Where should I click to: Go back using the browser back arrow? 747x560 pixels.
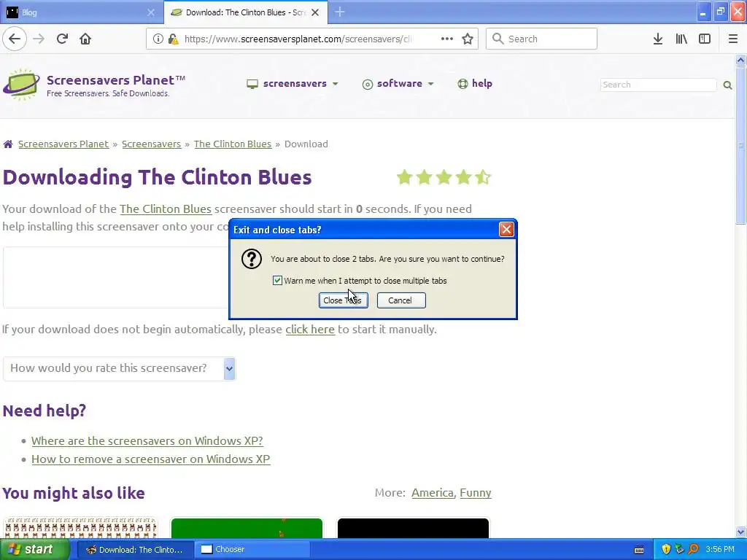[x=15, y=39]
